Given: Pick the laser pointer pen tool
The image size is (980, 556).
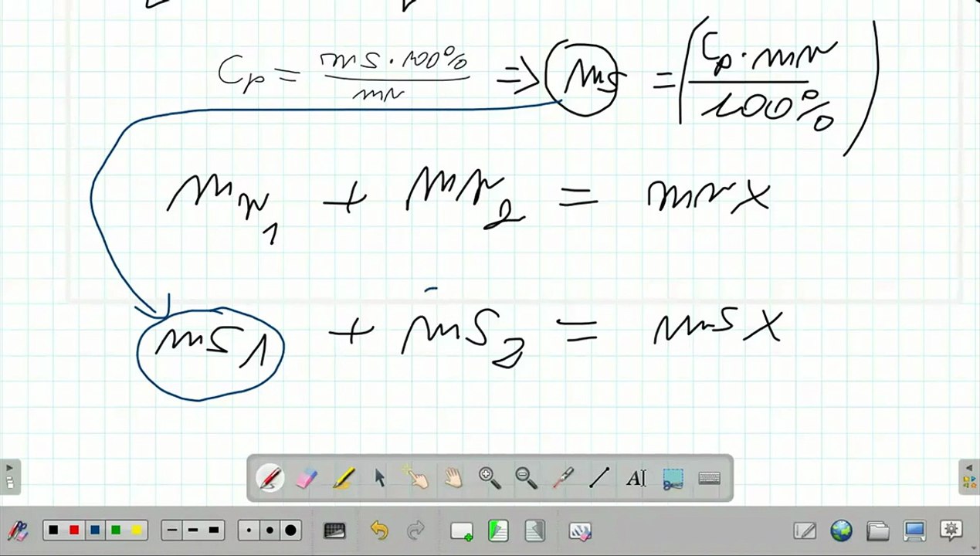Looking at the screenshot, I should pos(563,479).
